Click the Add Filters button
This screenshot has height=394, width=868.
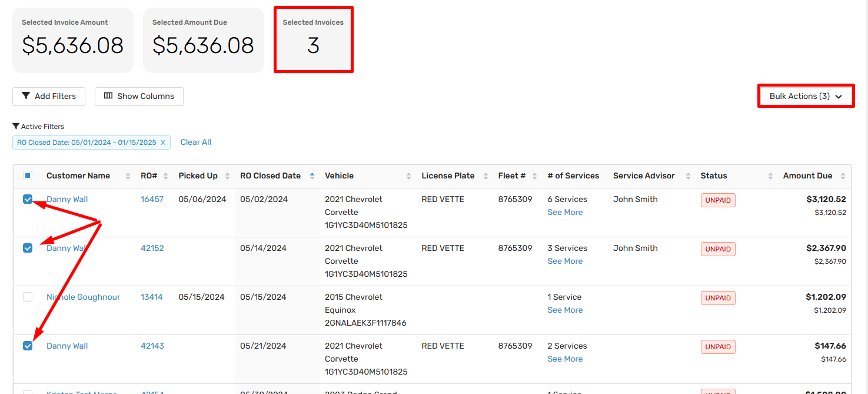click(49, 96)
